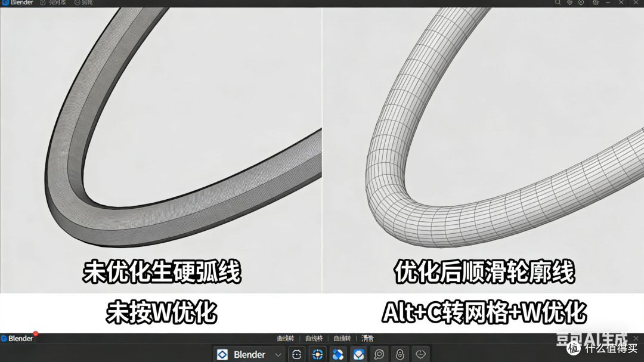Click the padlock icon in bottom toolbar
Viewport: 644px width, 362px height.
click(x=400, y=354)
